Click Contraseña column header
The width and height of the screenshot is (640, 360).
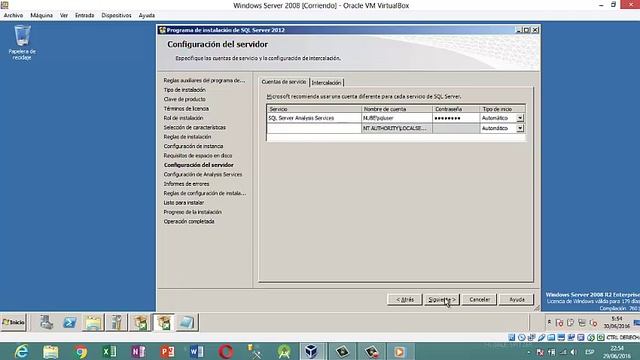point(456,109)
